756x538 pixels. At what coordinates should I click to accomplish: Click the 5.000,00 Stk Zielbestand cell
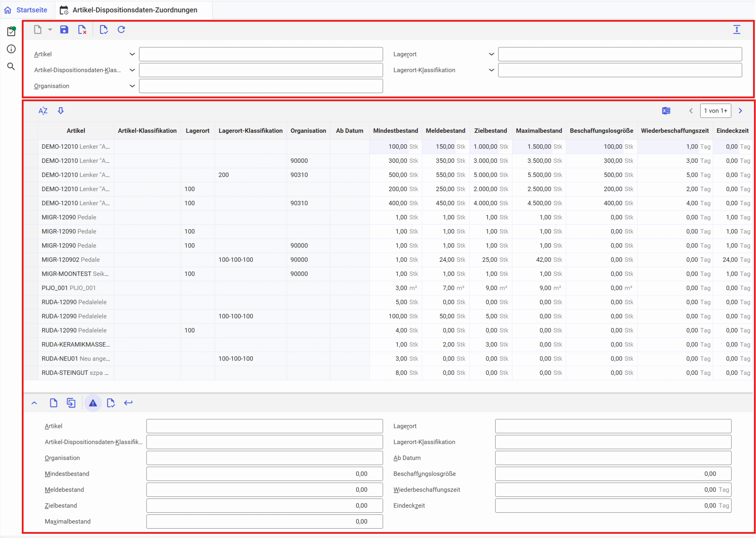click(491, 175)
